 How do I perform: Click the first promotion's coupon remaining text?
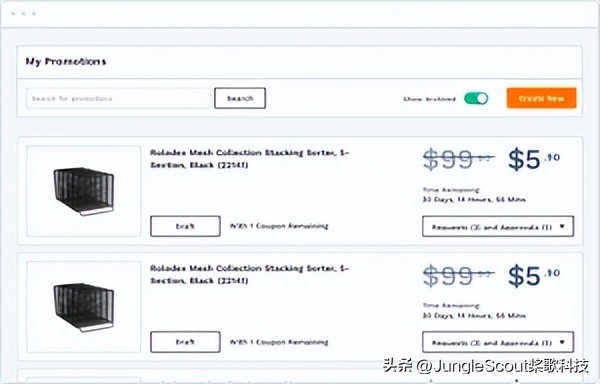tap(279, 226)
